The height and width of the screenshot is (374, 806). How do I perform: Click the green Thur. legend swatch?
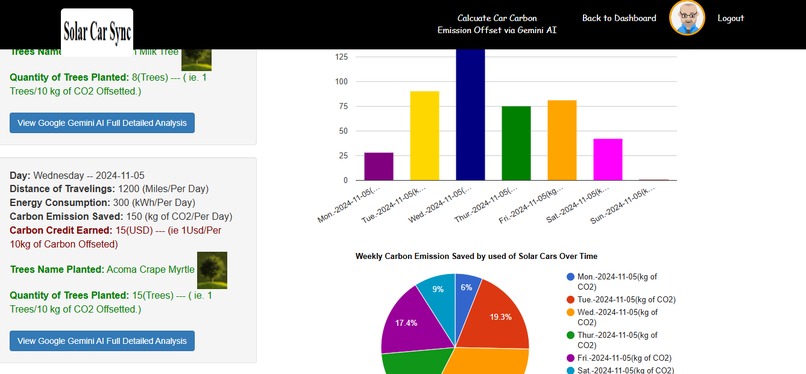point(571,335)
